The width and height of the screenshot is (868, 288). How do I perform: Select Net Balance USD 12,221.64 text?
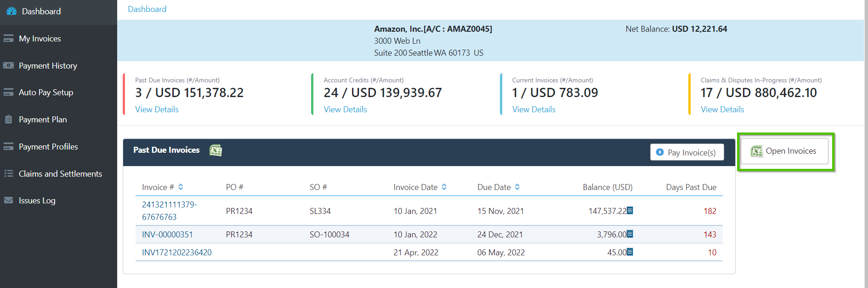point(676,29)
